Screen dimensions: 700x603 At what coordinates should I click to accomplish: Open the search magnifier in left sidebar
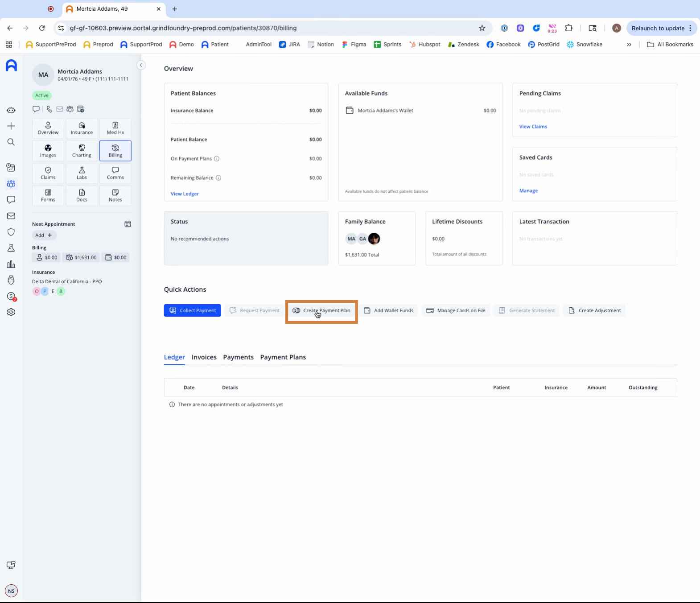11,142
